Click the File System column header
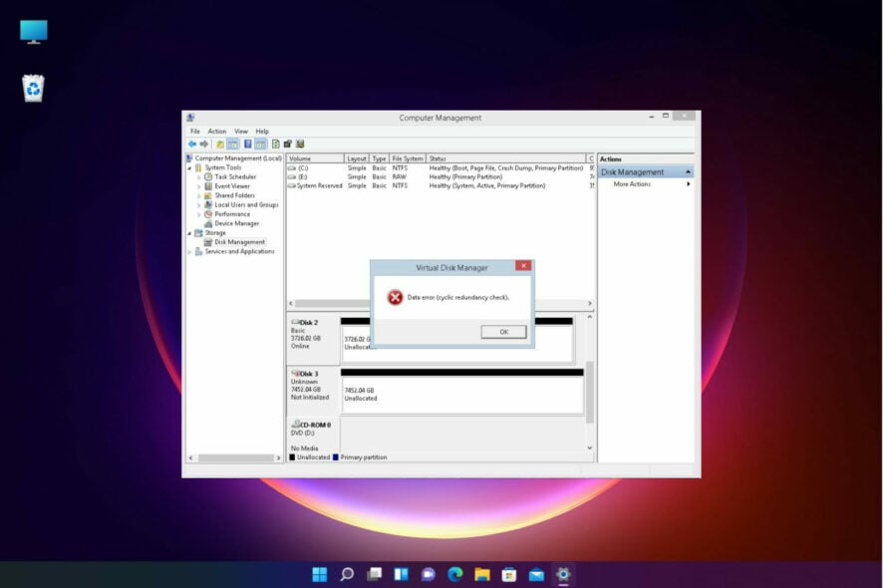The image size is (883, 588). (x=407, y=158)
